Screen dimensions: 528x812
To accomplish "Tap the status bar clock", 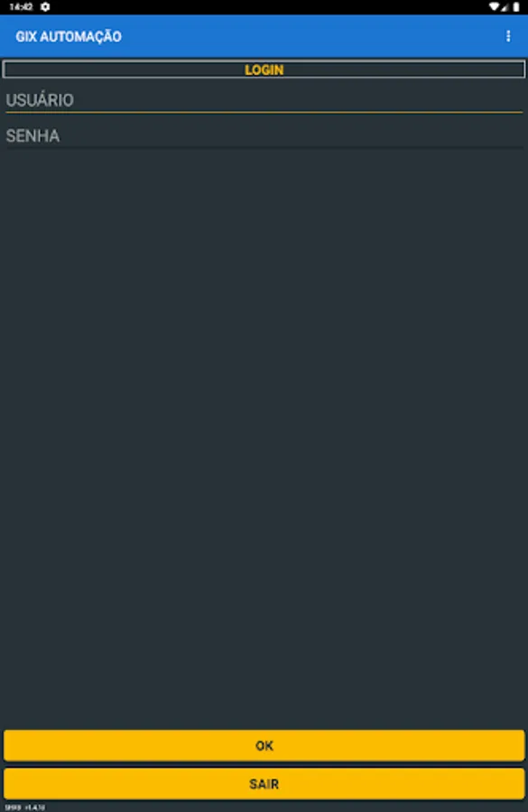I will pos(21,6).
